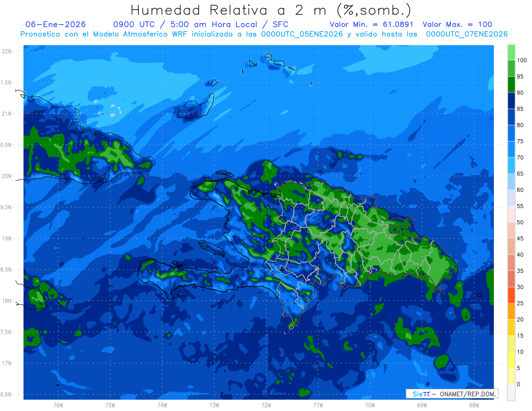This screenshot has height=411, width=532.
Task: Click the 70W longitude axis label
Action: tap(370, 405)
